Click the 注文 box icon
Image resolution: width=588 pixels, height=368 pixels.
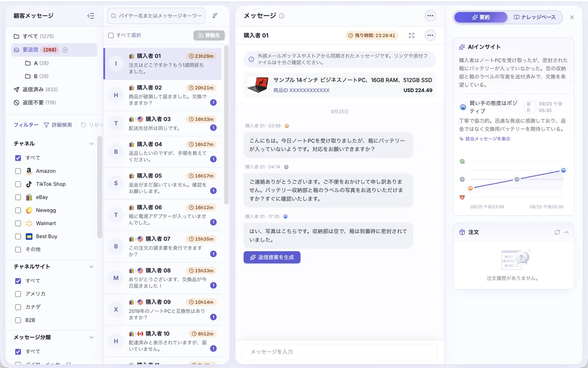pyautogui.click(x=462, y=232)
